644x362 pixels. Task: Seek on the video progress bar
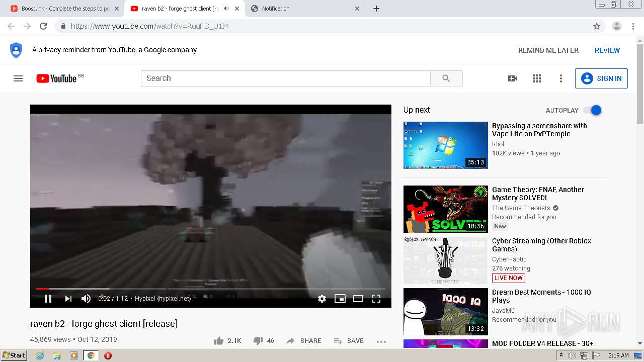coord(211,289)
